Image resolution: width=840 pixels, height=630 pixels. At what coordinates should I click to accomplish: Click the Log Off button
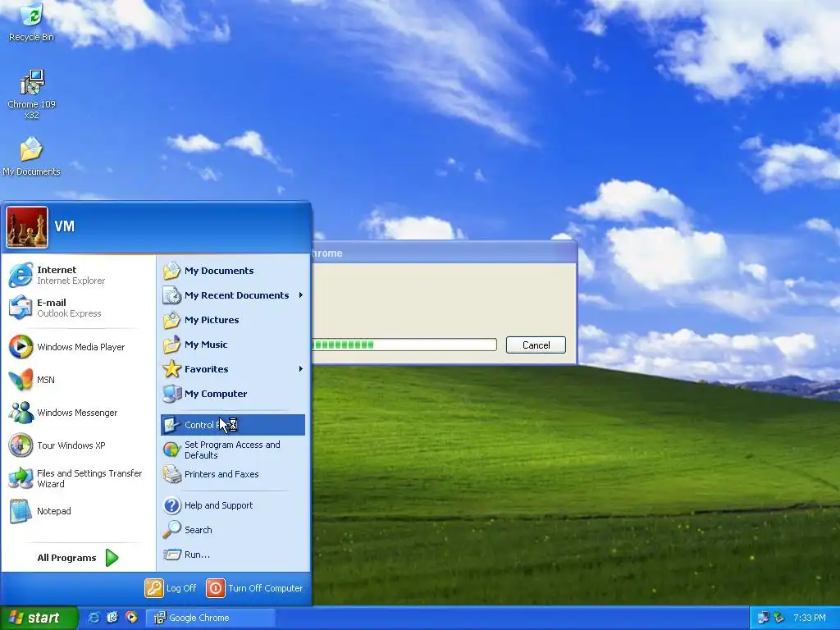click(x=171, y=588)
